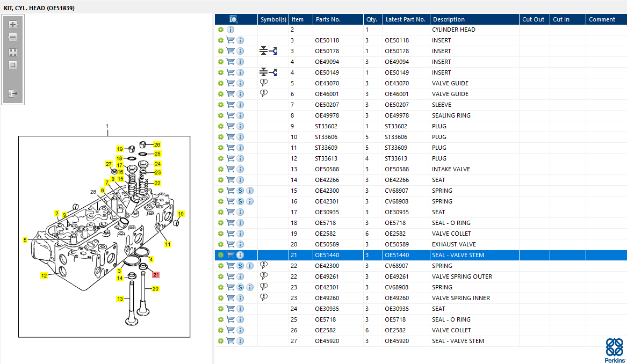Select callout 5 in the diagram
This screenshot has height=364, width=627.
pyautogui.click(x=25, y=240)
